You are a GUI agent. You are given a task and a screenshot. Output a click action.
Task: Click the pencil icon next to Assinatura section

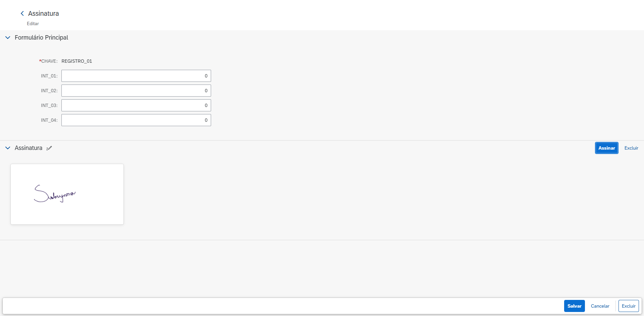click(x=49, y=148)
